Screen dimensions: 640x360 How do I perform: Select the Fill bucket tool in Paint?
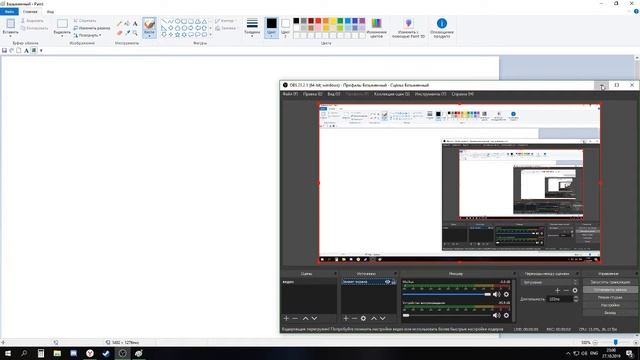tap(127, 24)
